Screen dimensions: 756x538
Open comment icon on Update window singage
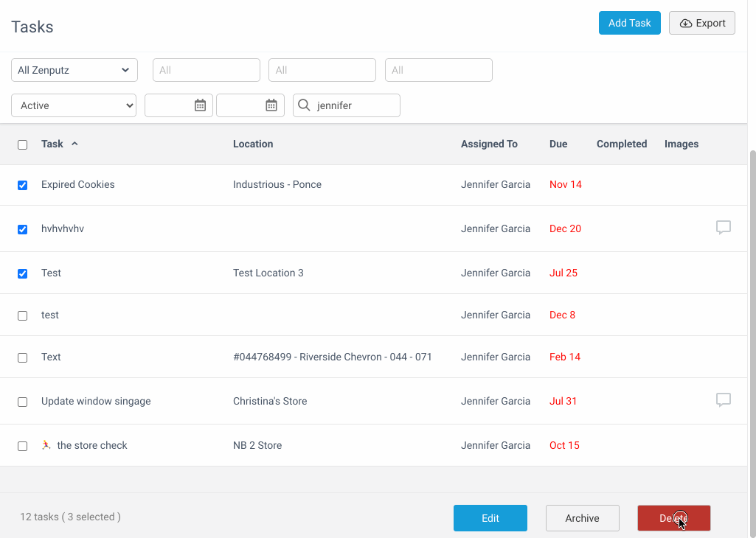coord(724,399)
